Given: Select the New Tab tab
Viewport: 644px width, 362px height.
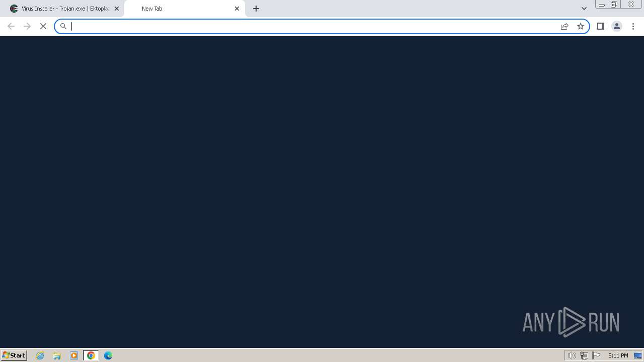Looking at the screenshot, I should click(x=184, y=9).
